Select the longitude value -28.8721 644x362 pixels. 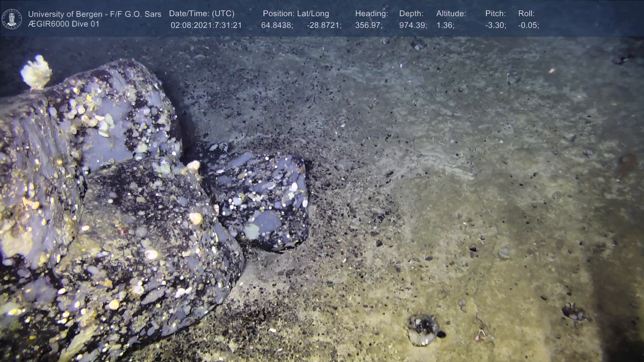[324, 25]
